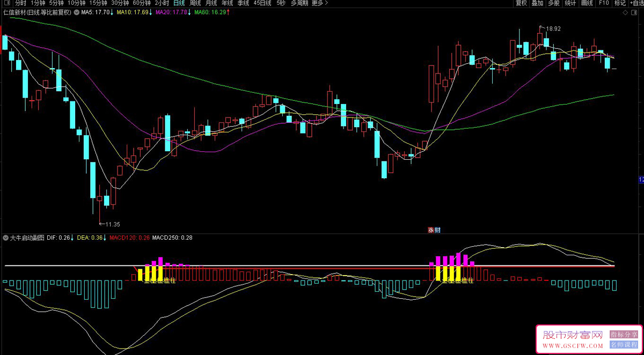The width and height of the screenshot is (644, 355).
Task: Click the MACD250: 0.28 value
Action: coord(172,237)
